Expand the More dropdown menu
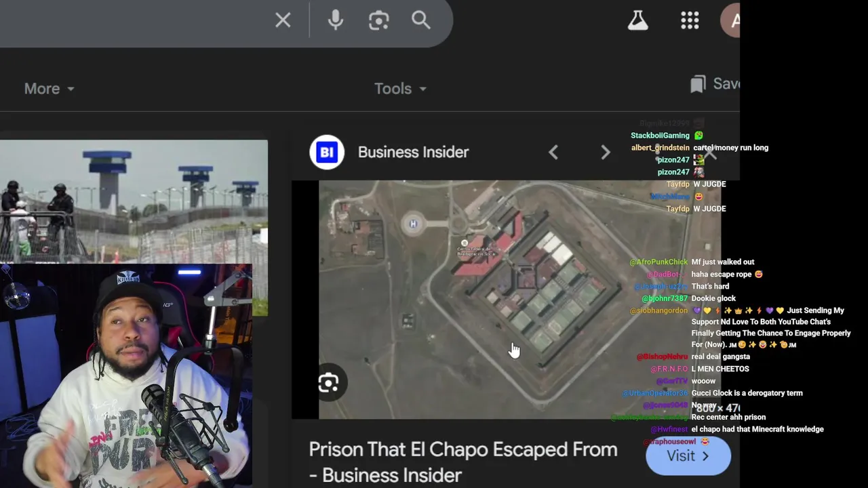 [49, 89]
